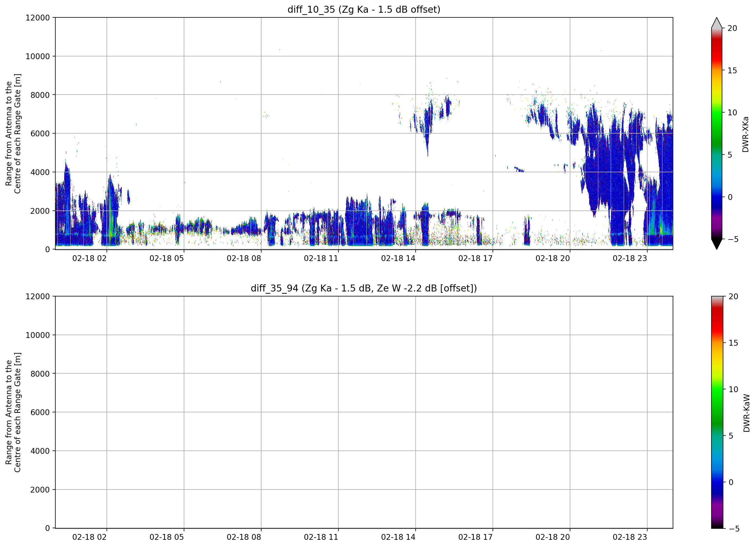Image resolution: width=756 pixels, height=547 pixels.
Task: Select the DWR-KaW colorbar gradient
Action: coord(717,412)
